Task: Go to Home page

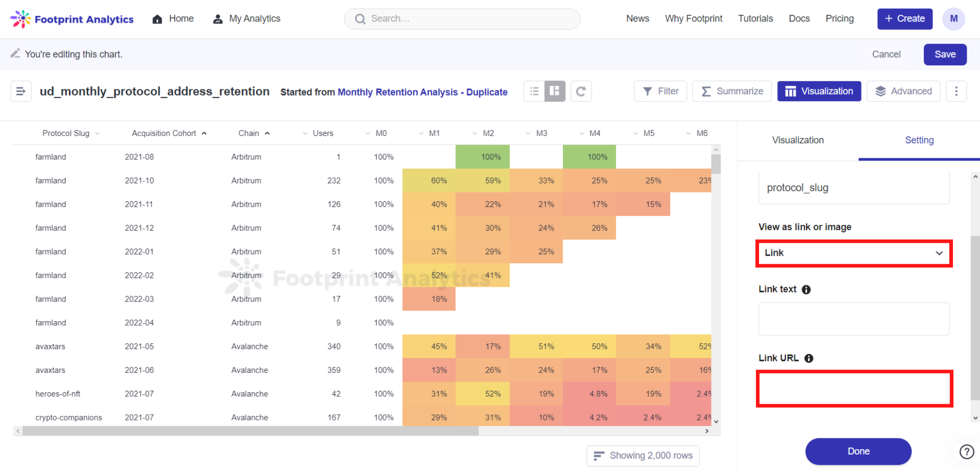Action: pyautogui.click(x=173, y=19)
